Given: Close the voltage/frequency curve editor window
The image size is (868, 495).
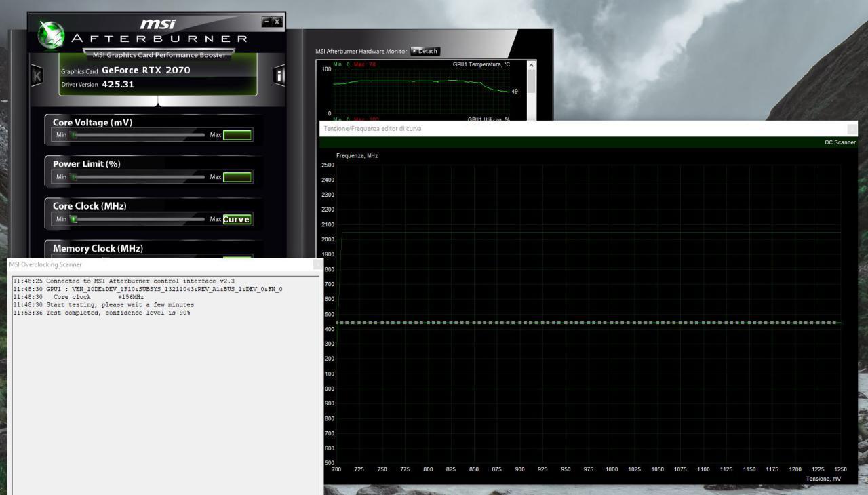Looking at the screenshot, I should [x=852, y=129].
